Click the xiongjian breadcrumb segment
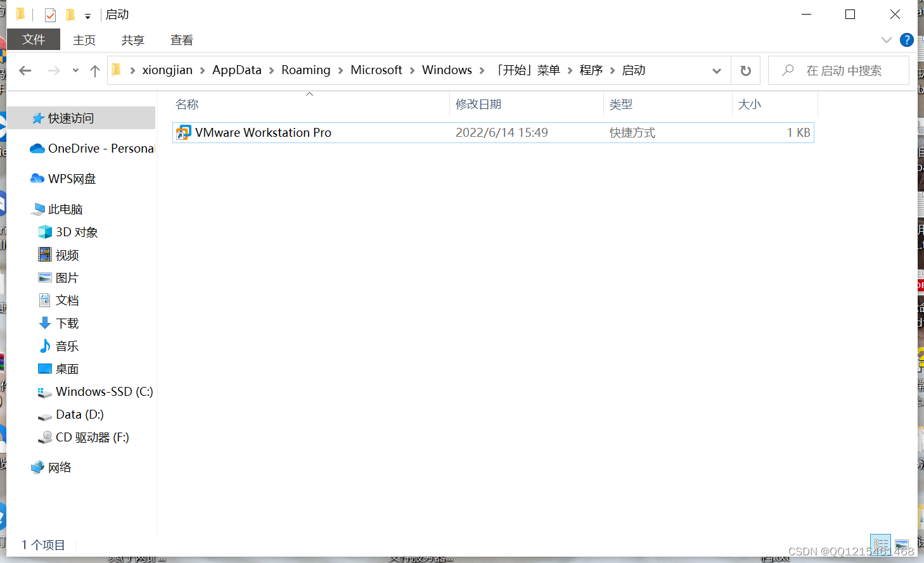924x563 pixels. (x=167, y=70)
